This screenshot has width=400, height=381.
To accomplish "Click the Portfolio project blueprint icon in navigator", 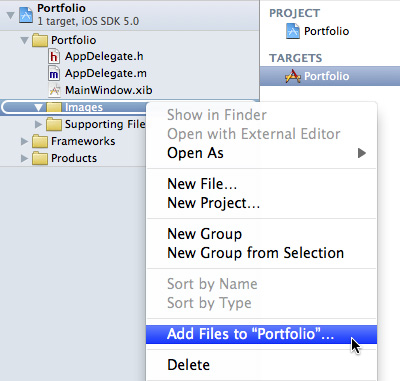I will (x=26, y=14).
